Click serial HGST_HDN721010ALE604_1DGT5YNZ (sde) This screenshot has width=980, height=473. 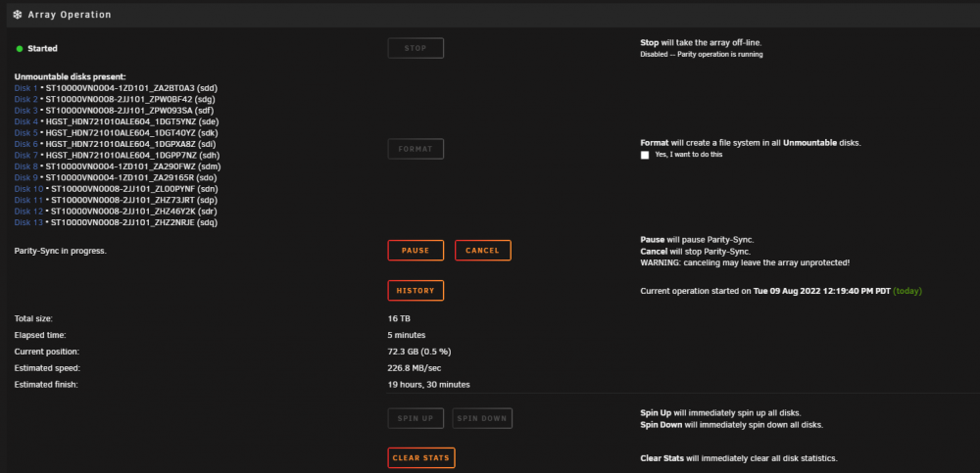pos(132,121)
